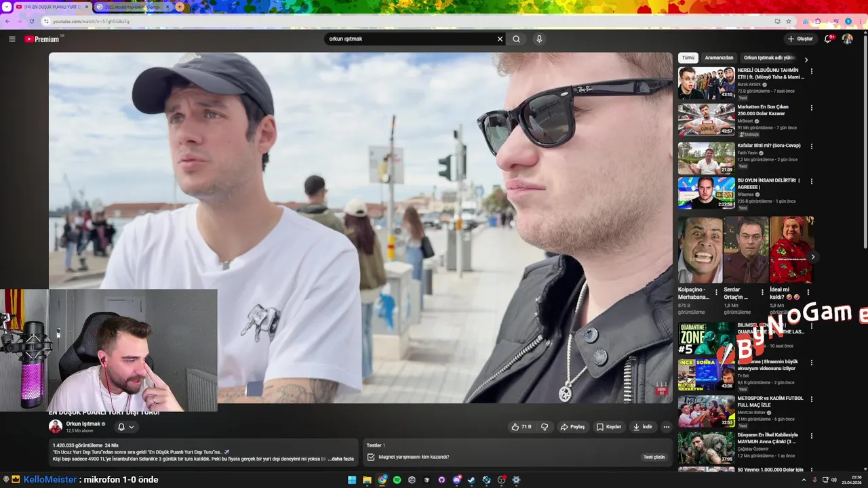This screenshot has width=868, height=488.
Task: Open the YouTube hamburger guide menu
Action: (x=12, y=39)
